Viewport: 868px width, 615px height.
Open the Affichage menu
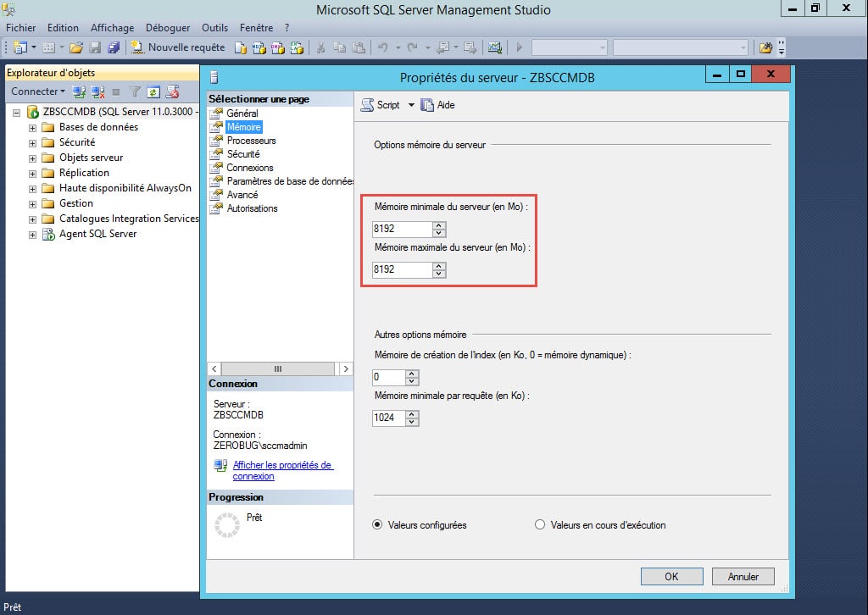point(113,28)
